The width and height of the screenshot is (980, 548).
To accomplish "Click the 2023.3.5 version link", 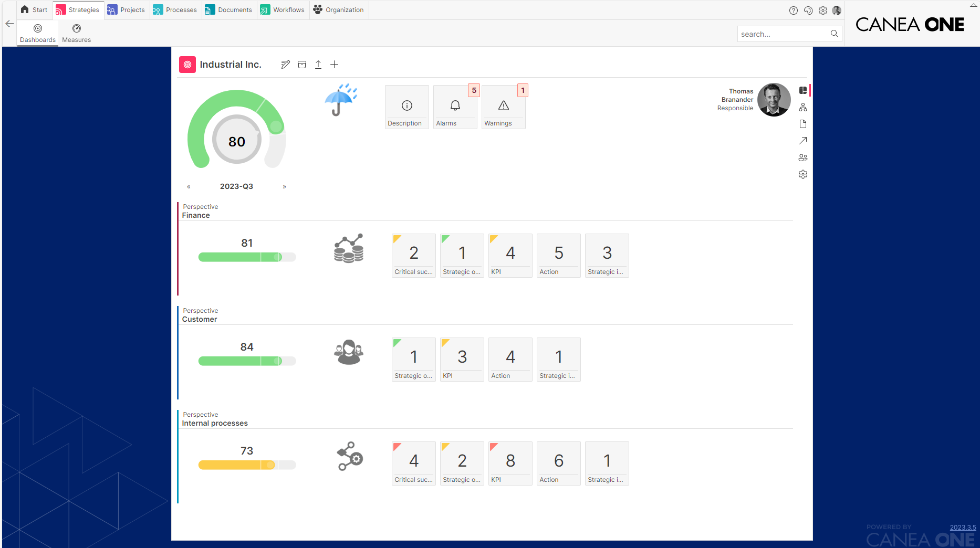I will tap(963, 528).
